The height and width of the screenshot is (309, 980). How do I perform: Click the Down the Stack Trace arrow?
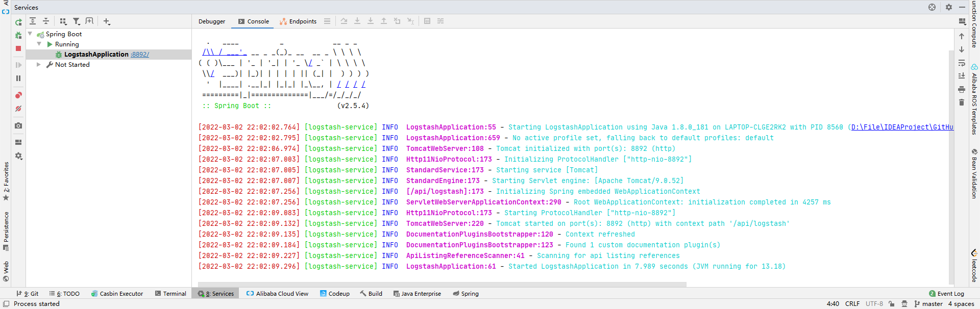pyautogui.click(x=962, y=49)
